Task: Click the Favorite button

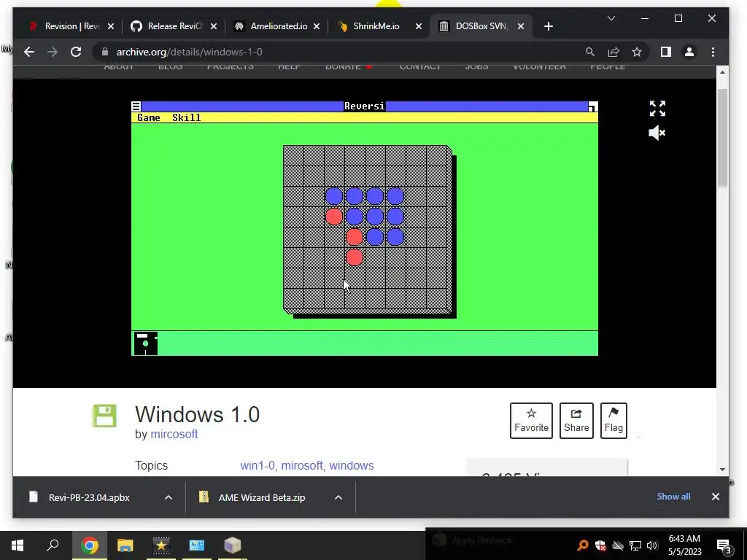Action: click(531, 421)
